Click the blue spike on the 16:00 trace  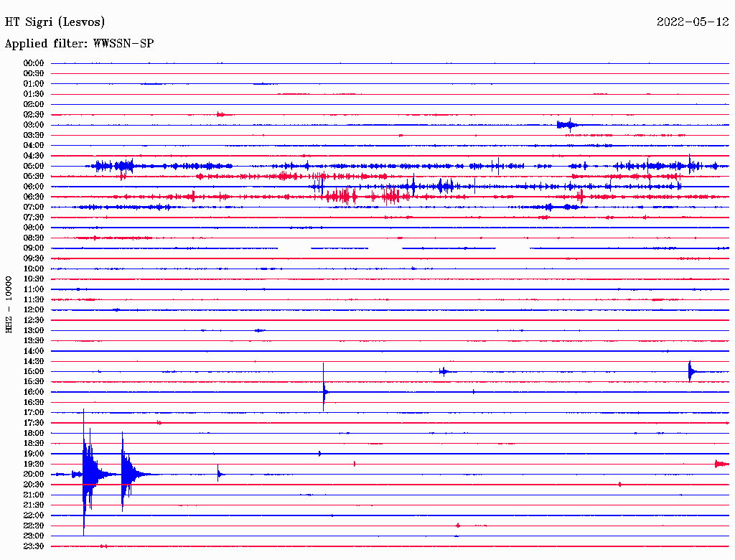click(324, 388)
